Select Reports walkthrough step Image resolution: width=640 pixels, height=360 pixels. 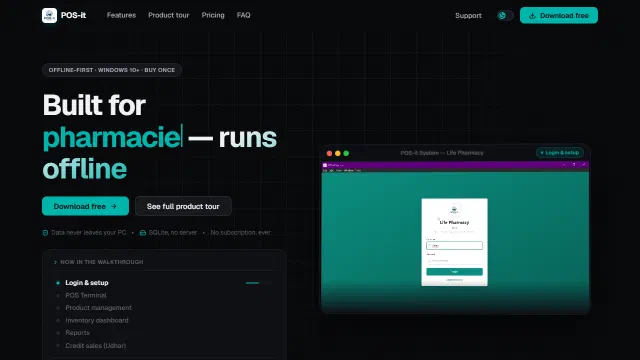click(77, 333)
